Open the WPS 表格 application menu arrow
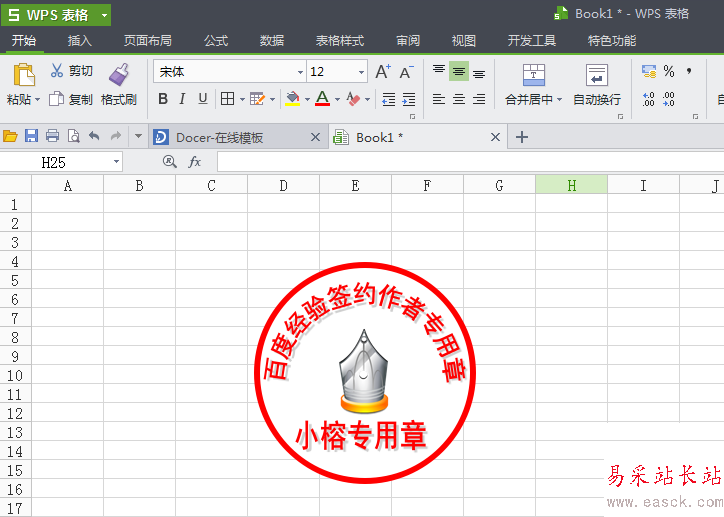 pyautogui.click(x=104, y=15)
